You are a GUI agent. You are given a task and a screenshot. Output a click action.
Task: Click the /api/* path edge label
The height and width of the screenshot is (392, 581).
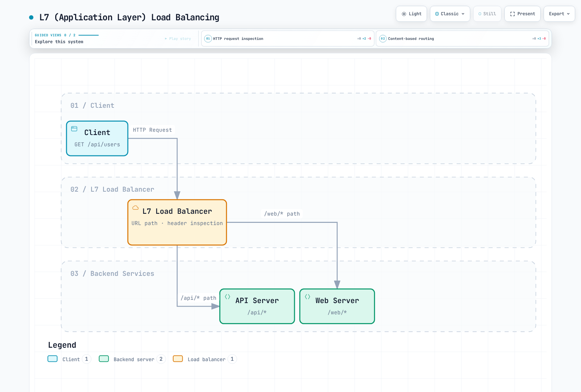(x=199, y=298)
